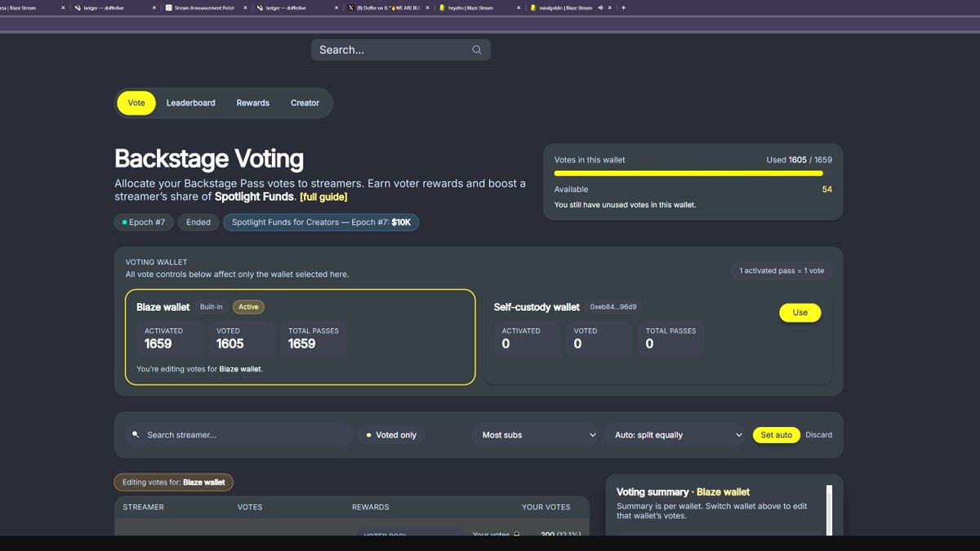This screenshot has width=980, height=551.
Task: Click the search magnifier icon in the top search bar
Action: (476, 49)
